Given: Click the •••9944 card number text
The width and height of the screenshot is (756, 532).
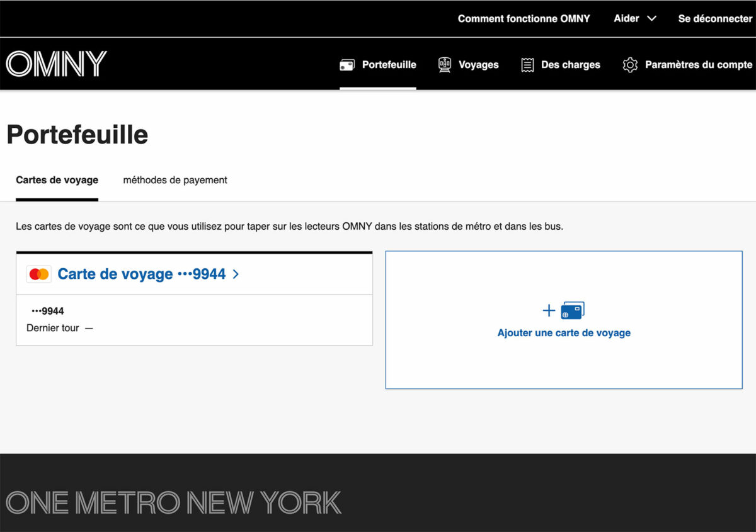Looking at the screenshot, I should (48, 311).
